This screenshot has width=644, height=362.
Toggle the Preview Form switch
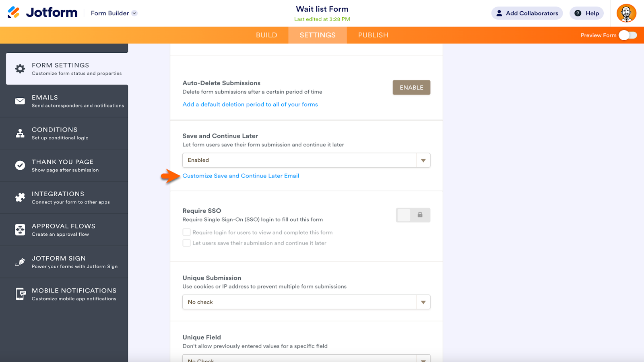[627, 35]
